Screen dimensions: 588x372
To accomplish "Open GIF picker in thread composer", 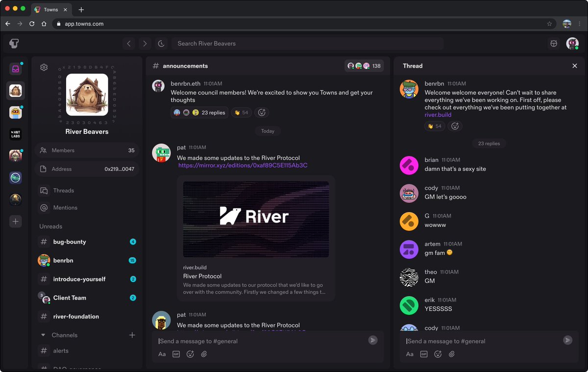I will coord(424,354).
